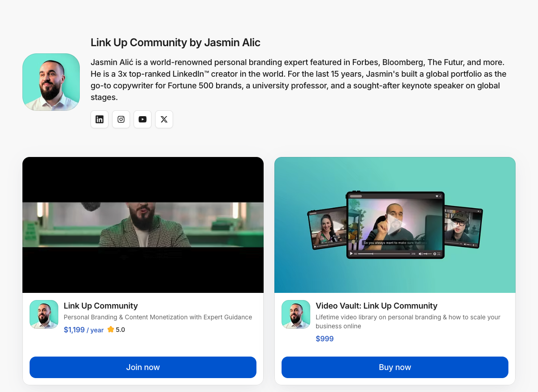
Task: Click Jasmin Alic's round profile photo
Action: (x=51, y=82)
